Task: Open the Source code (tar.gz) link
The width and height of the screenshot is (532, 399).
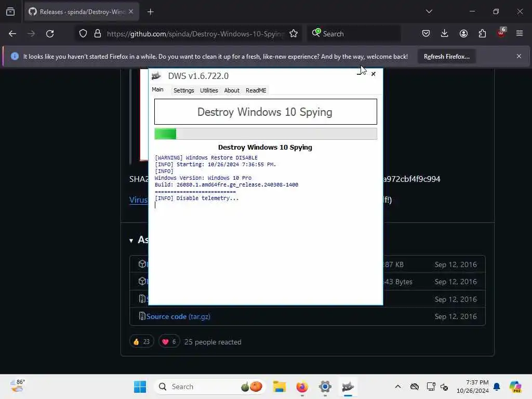Action: click(178, 316)
